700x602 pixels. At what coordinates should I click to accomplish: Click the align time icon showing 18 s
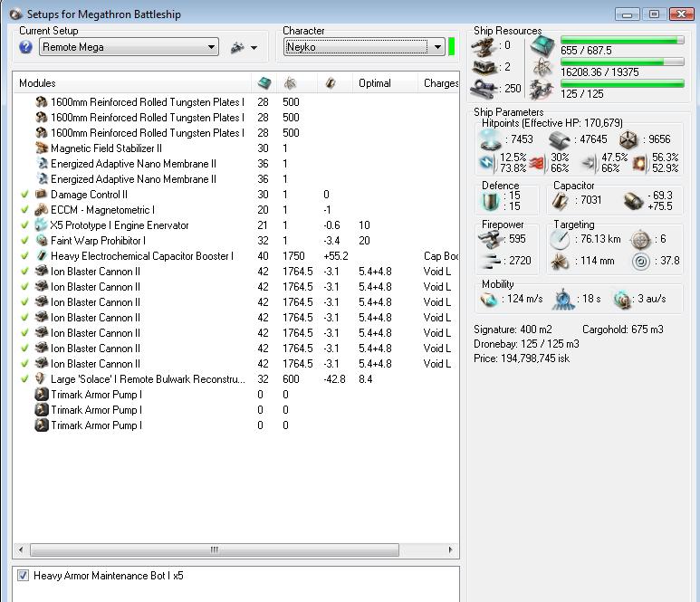(x=563, y=299)
